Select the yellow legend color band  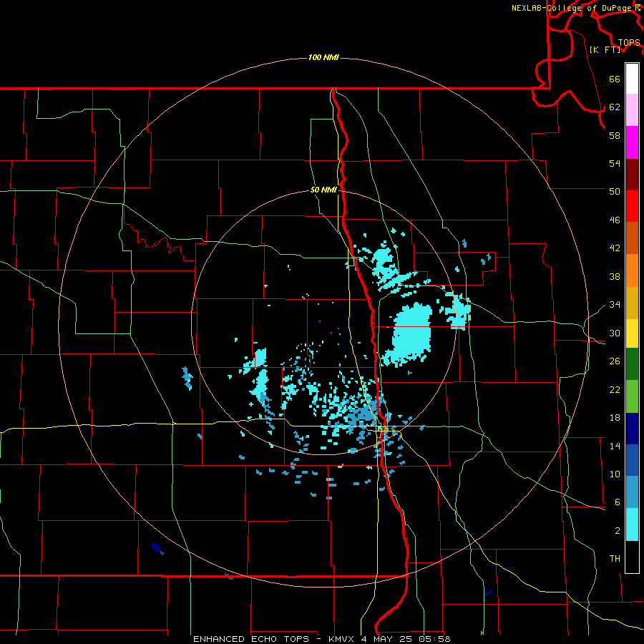632,333
